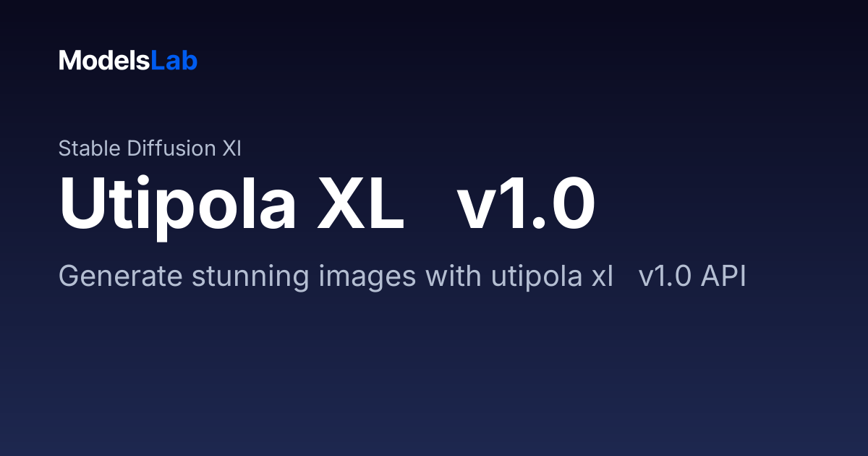Click the letter "M" in the ModelsLab logo
This screenshot has width=868, height=456.
tap(69, 61)
